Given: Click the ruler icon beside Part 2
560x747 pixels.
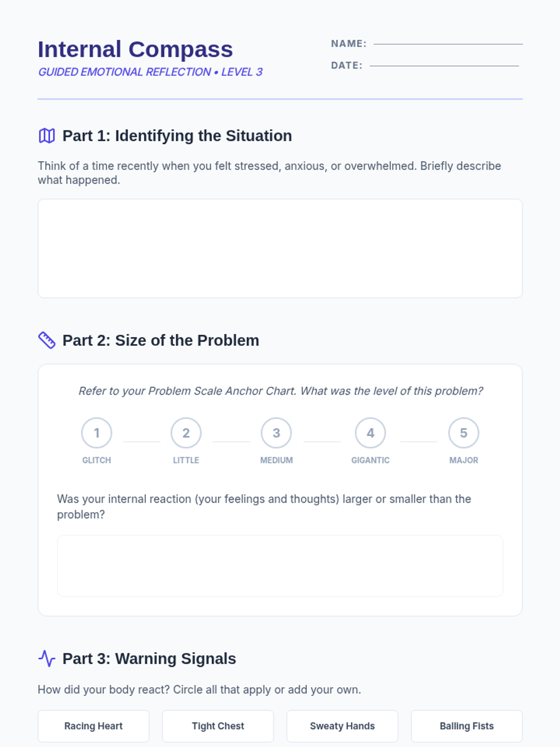Looking at the screenshot, I should click(47, 340).
